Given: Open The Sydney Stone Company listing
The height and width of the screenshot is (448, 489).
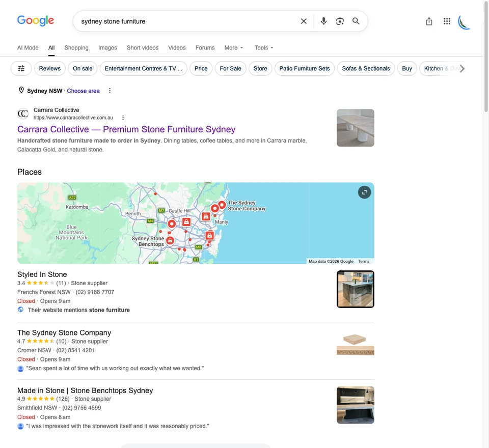Looking at the screenshot, I should (x=64, y=332).
